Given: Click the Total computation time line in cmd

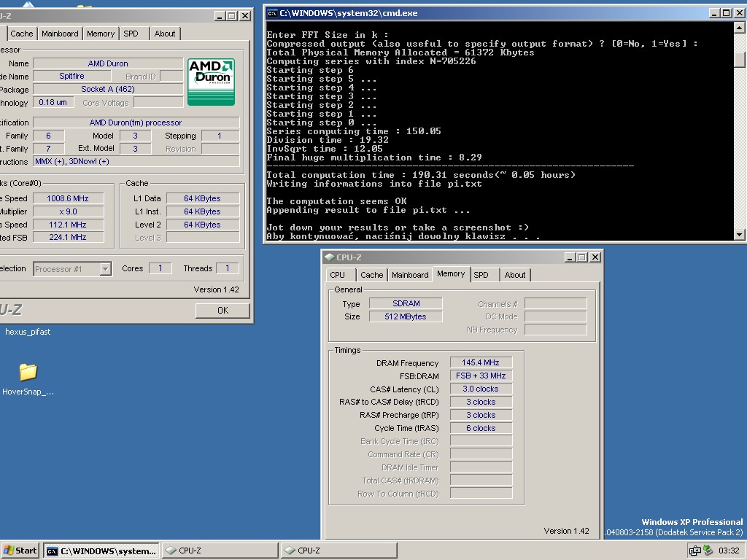Looking at the screenshot, I should click(421, 175).
